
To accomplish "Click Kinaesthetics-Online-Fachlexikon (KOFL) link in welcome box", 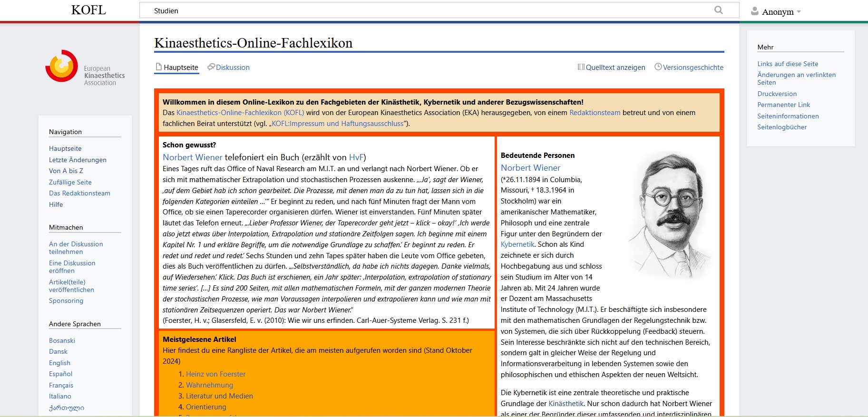I will click(x=240, y=113).
